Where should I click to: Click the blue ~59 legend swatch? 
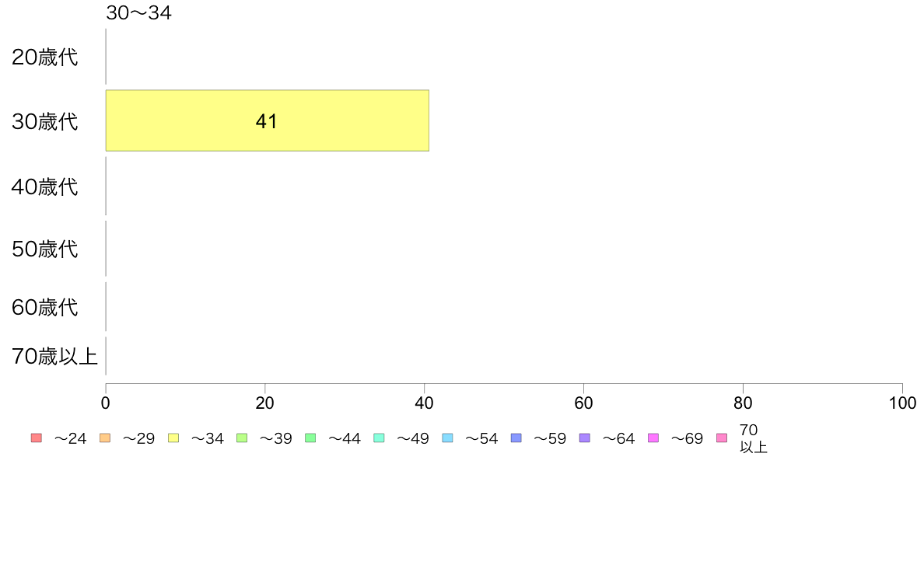(516, 438)
